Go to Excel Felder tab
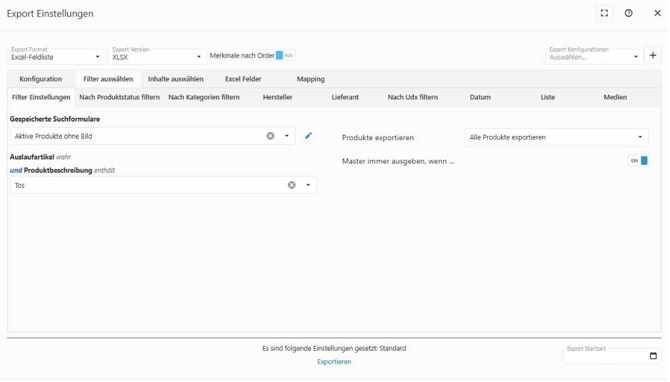The image size is (670, 382). click(244, 79)
